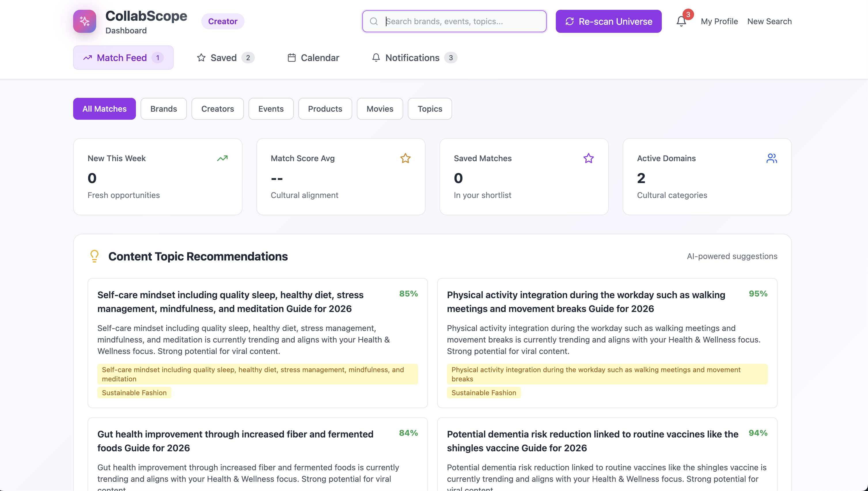Click people icon on Active Domains card
868x491 pixels.
pyautogui.click(x=771, y=158)
